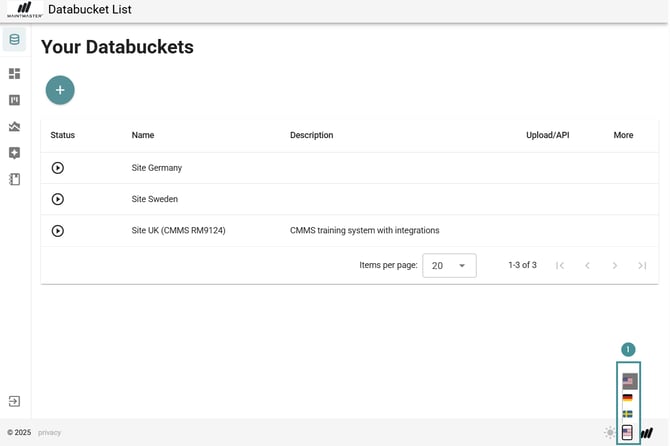
Task: Start the Site Germany databucket
Action: (x=58, y=168)
